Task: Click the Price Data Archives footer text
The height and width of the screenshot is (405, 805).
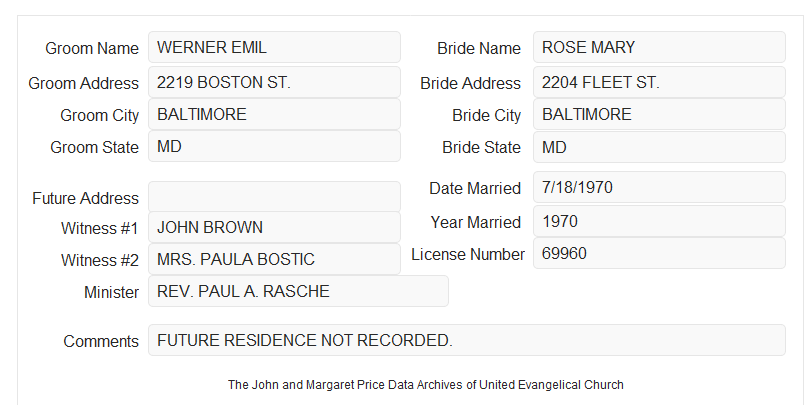Action: (x=426, y=385)
